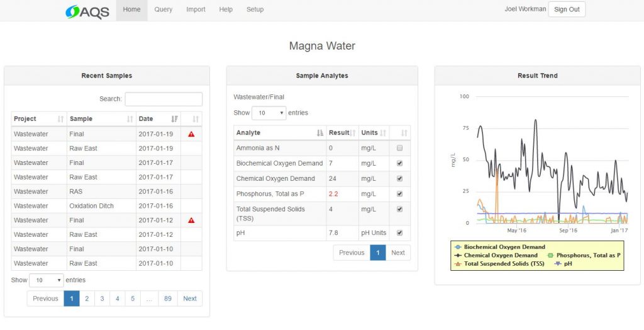Sort Sample Analytes by Result
The height and width of the screenshot is (330, 644).
[x=343, y=133]
